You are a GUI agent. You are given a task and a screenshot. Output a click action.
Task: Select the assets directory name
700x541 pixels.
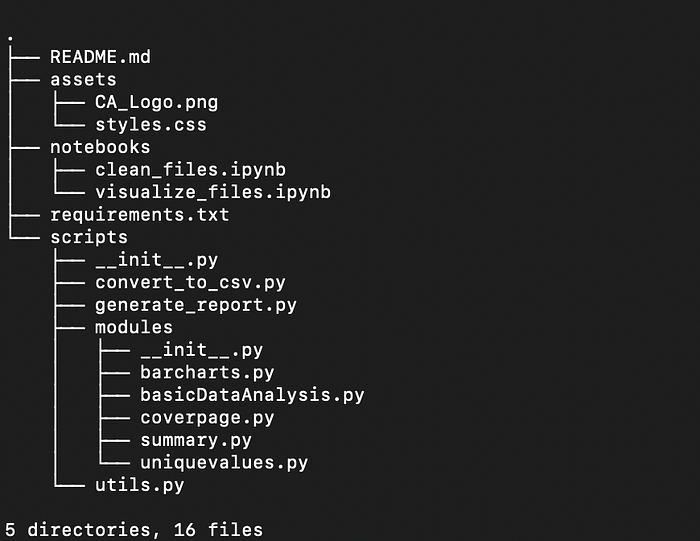[x=83, y=80]
